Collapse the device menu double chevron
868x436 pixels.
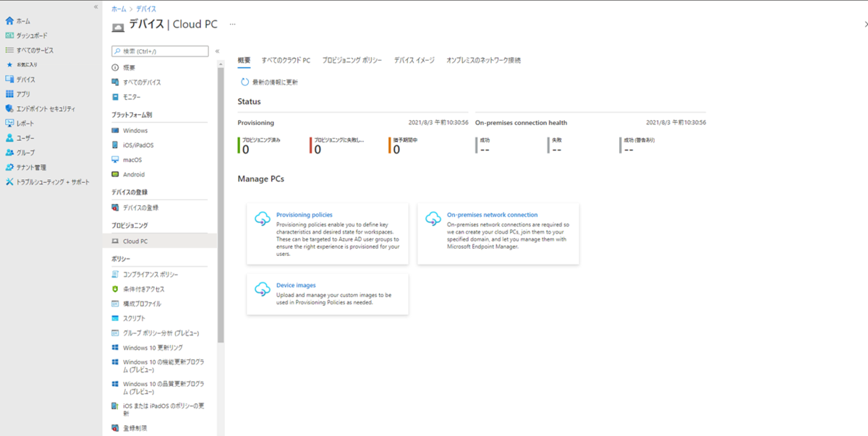pyautogui.click(x=217, y=51)
